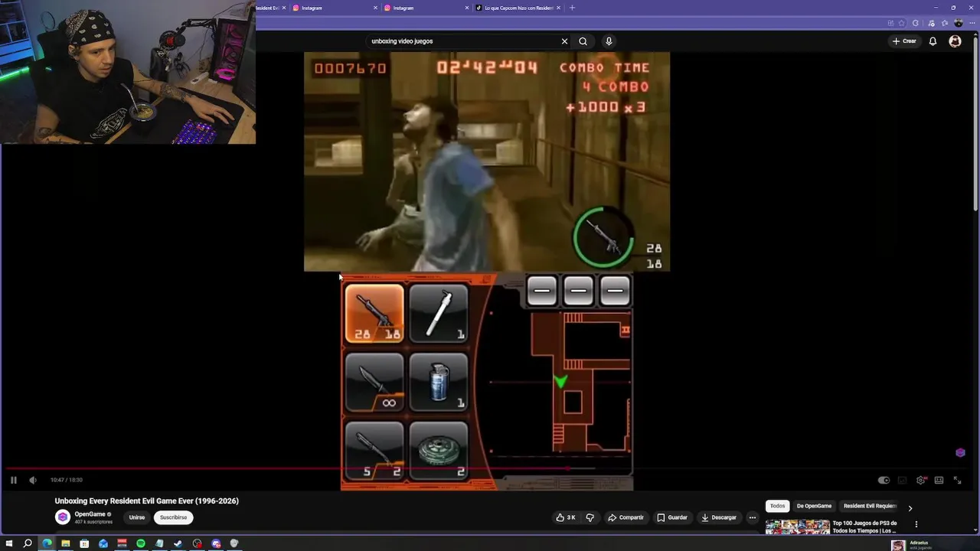Click the Suscribirse button
Screen dimensions: 980x551
coord(173,517)
